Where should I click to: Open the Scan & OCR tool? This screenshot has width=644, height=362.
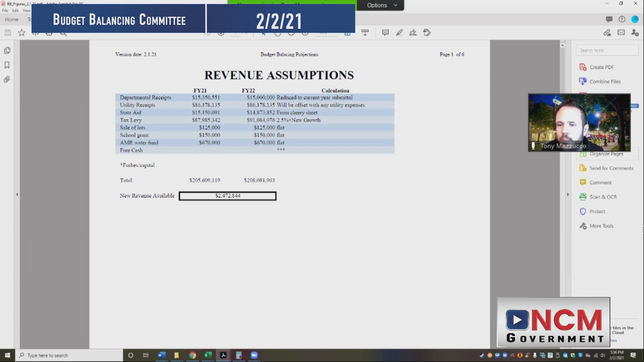tap(603, 197)
